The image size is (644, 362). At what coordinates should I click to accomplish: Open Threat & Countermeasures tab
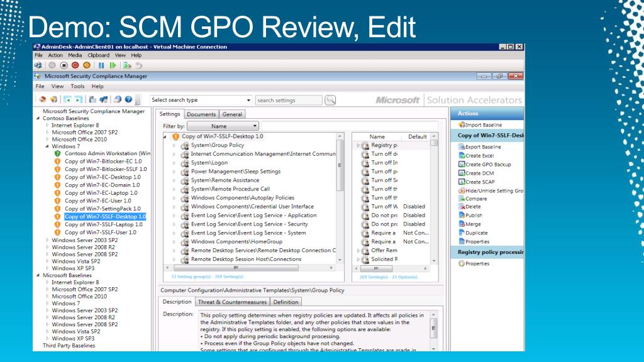(x=233, y=302)
